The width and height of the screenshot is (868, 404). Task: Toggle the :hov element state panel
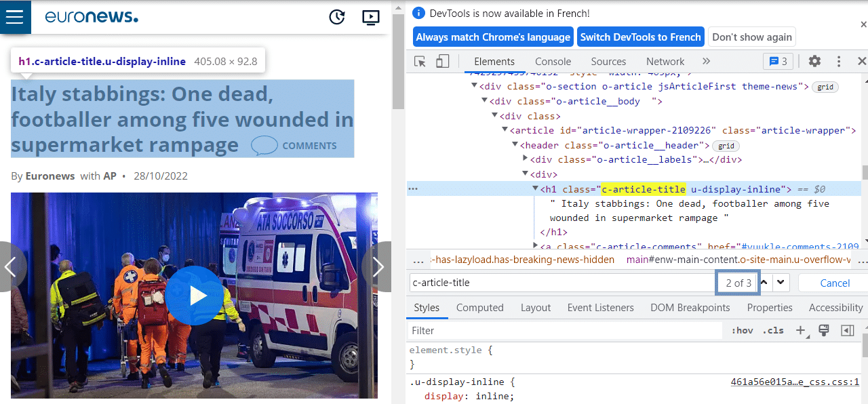[x=742, y=331]
